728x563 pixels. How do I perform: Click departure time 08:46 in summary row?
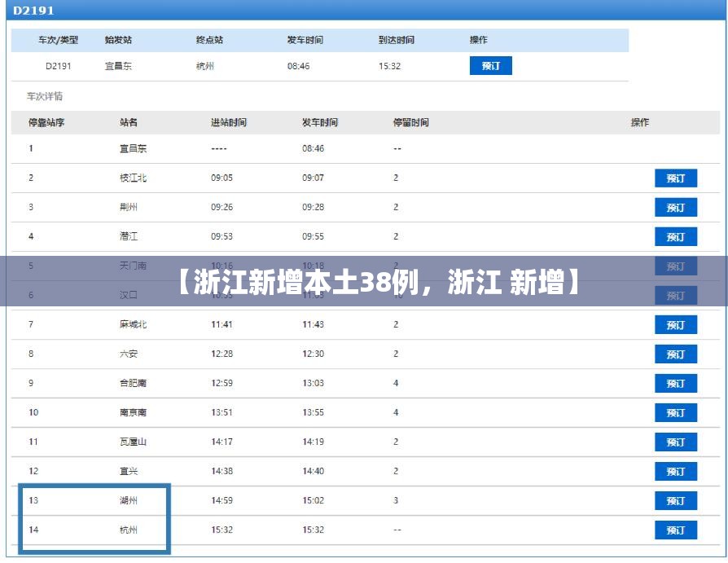(298, 67)
